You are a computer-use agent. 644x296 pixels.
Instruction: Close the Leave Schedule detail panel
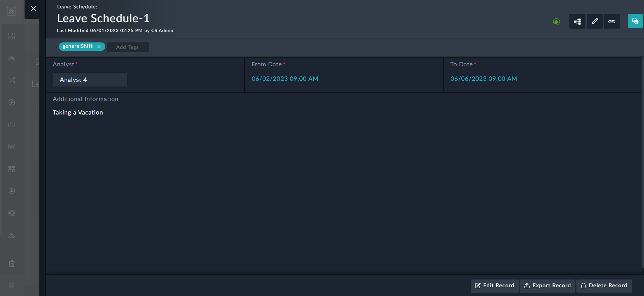(33, 9)
